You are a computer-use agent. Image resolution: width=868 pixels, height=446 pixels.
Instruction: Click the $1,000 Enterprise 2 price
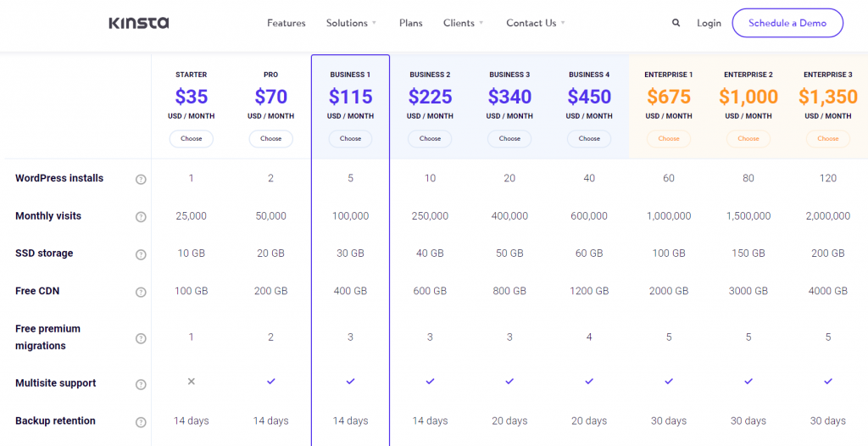coord(748,97)
